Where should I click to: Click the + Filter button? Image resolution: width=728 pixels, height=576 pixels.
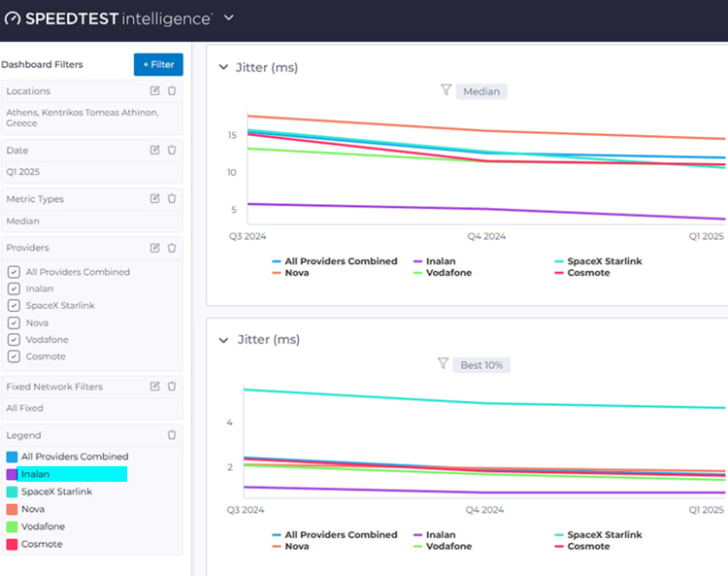(158, 64)
